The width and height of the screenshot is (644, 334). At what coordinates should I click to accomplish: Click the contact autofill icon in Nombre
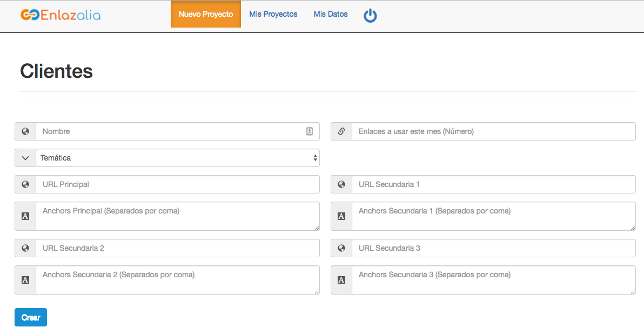click(310, 131)
